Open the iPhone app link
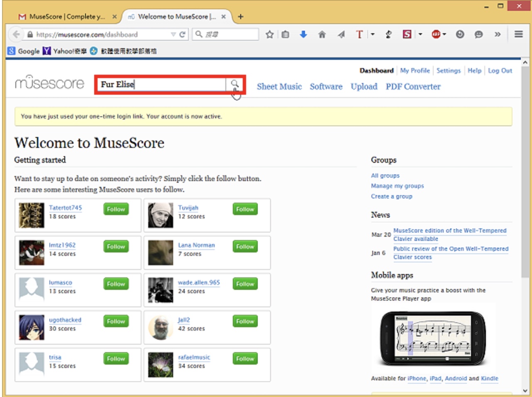Image resolution: width=532 pixels, height=397 pixels. coord(417,379)
